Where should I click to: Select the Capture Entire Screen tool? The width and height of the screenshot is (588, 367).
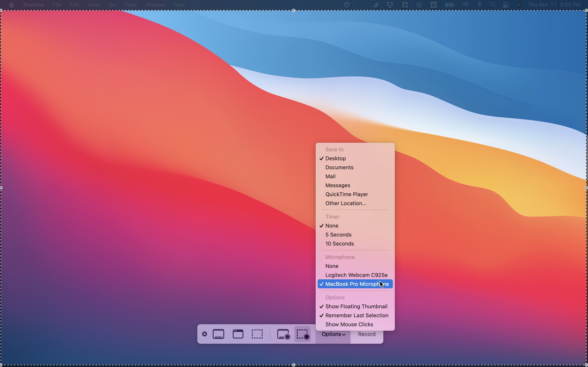click(218, 334)
